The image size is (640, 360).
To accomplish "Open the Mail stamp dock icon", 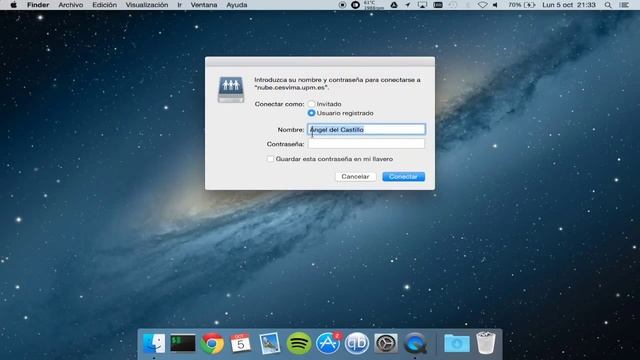I will (x=269, y=343).
